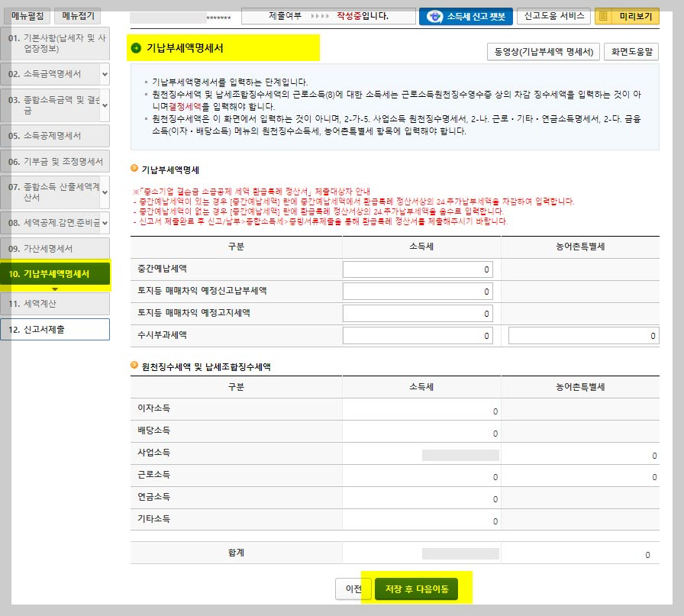
Task: Click the 미리보기 document icon
Action: pyautogui.click(x=603, y=17)
